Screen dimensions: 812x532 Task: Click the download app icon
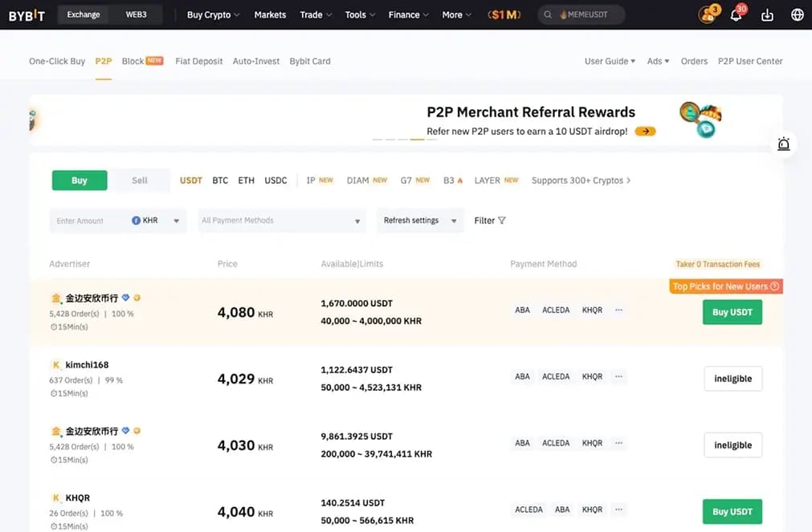pos(767,15)
